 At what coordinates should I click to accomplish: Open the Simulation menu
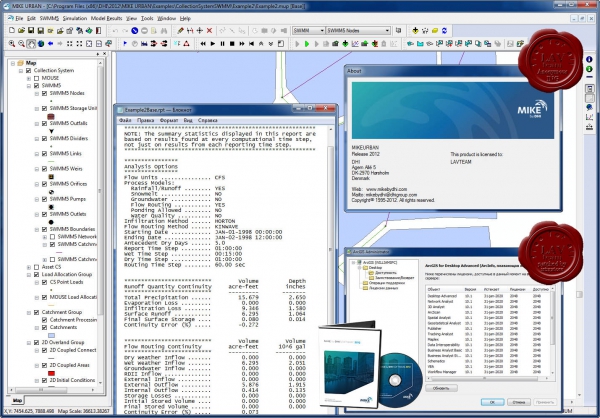point(75,18)
